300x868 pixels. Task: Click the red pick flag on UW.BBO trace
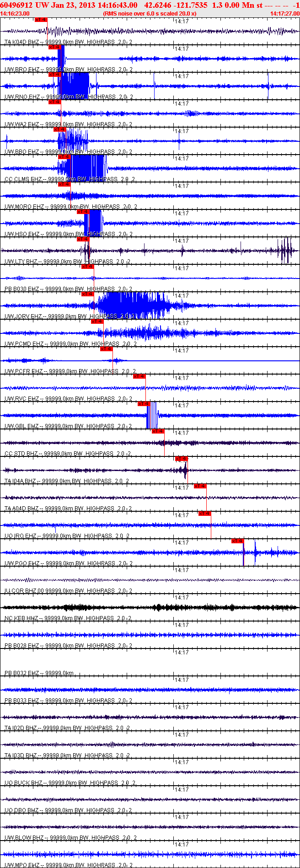coord(59,129)
